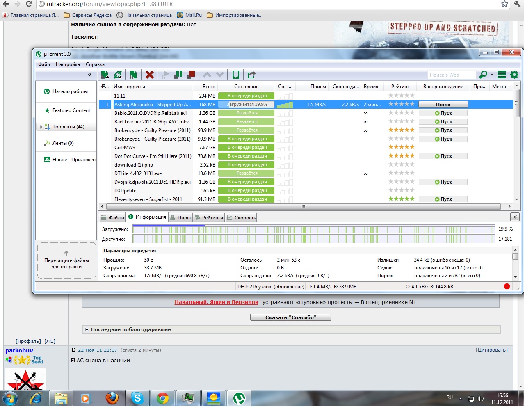This screenshot has height=420, width=525.
Task: Collapse the details pane with arrow button
Action: tap(514, 217)
